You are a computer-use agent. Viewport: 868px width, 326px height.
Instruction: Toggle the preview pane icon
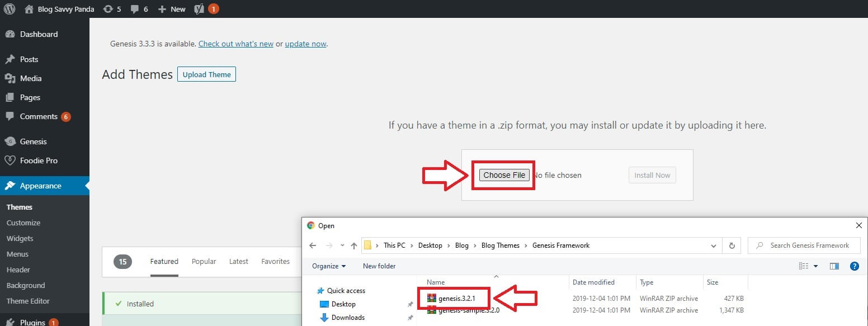pos(834,266)
